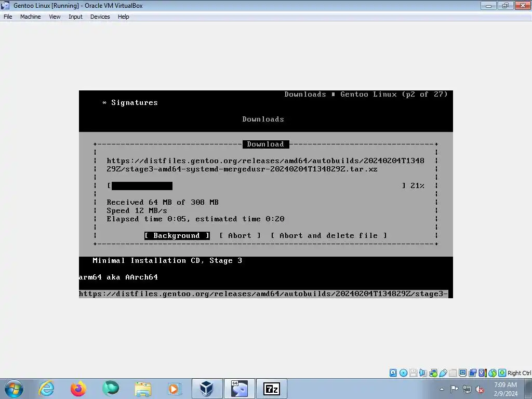Click the hard disk activity indicator icon
This screenshot has height=399, width=532.
[393, 373]
